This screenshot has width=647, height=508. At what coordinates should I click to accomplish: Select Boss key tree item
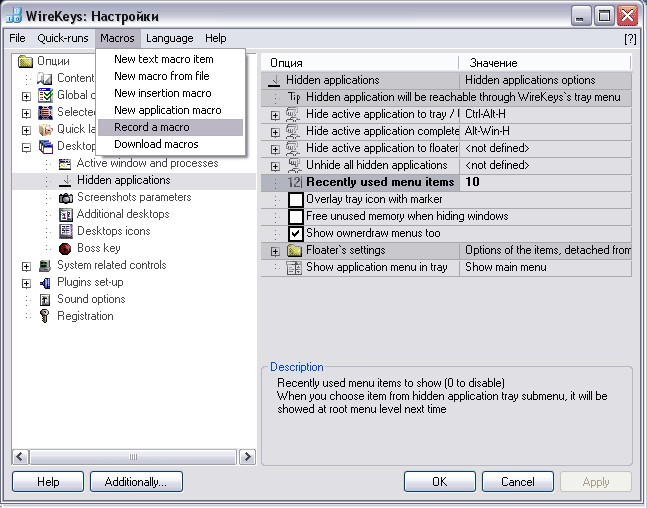[99, 248]
